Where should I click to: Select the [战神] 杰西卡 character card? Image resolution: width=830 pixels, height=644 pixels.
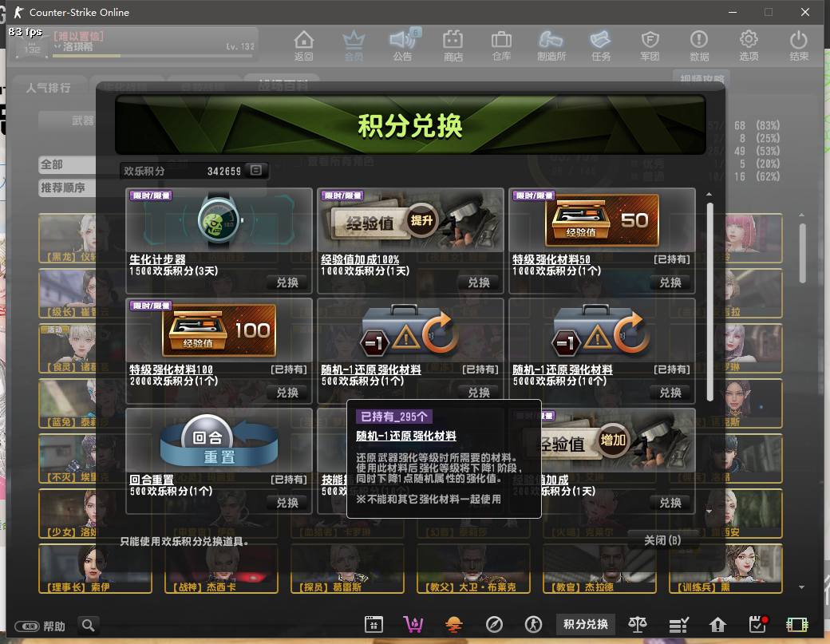click(x=221, y=569)
